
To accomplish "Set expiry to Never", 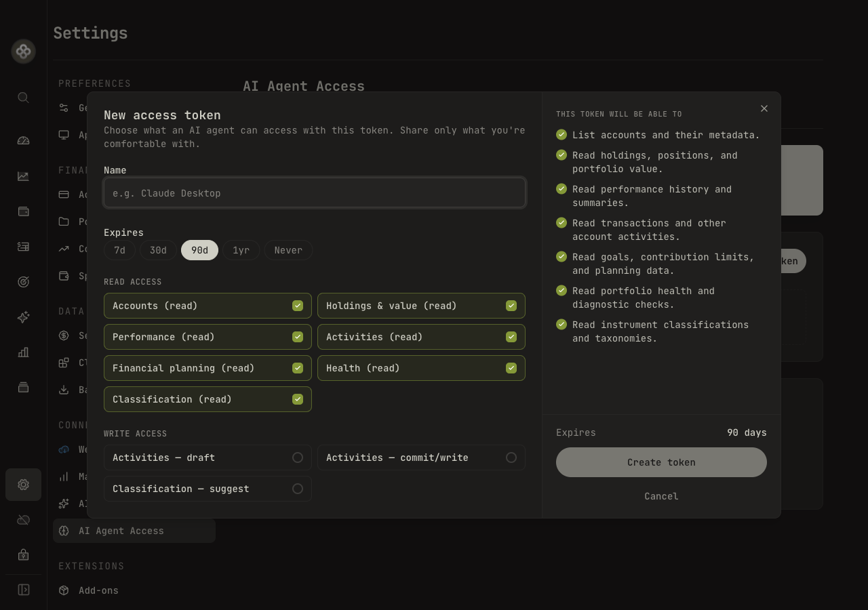I will click(288, 250).
